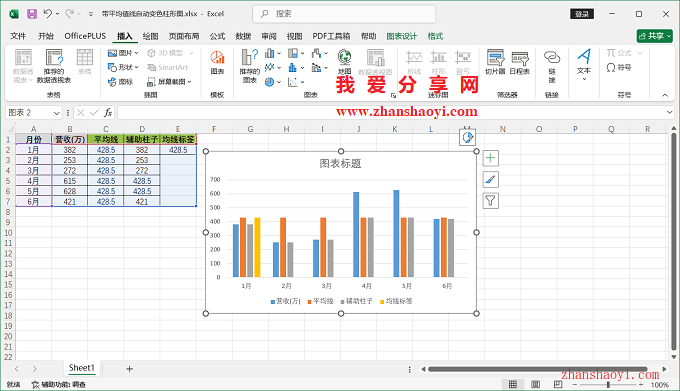
Task: Zoom out with the minus button
Action: [x=575, y=384]
